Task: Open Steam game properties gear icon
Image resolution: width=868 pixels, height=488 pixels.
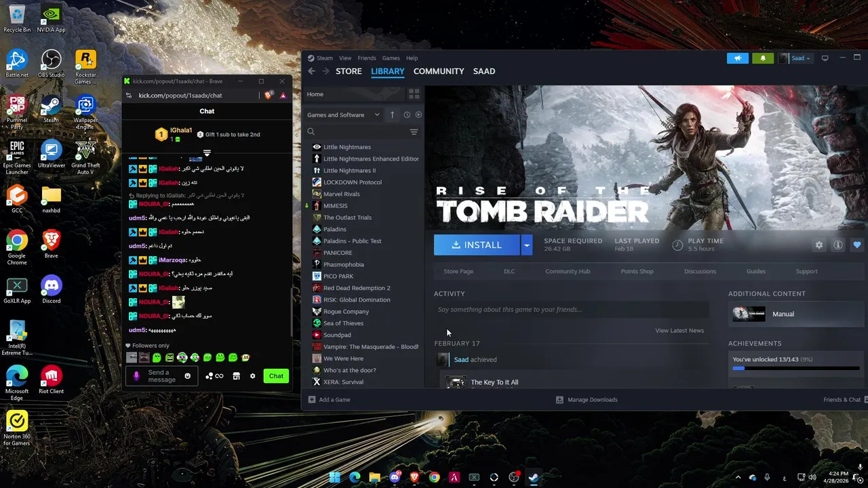Action: (x=819, y=245)
